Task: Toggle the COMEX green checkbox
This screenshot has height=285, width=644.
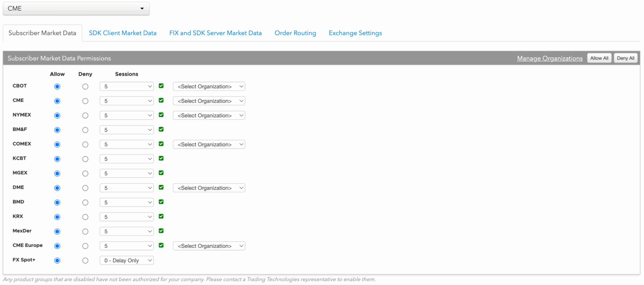Action: click(x=161, y=144)
